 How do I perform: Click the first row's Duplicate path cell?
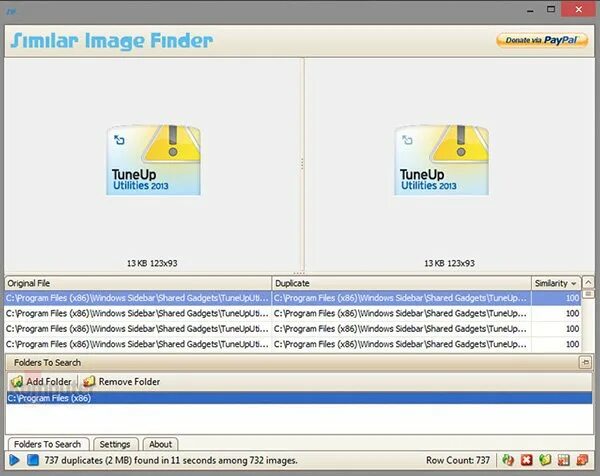click(x=401, y=298)
